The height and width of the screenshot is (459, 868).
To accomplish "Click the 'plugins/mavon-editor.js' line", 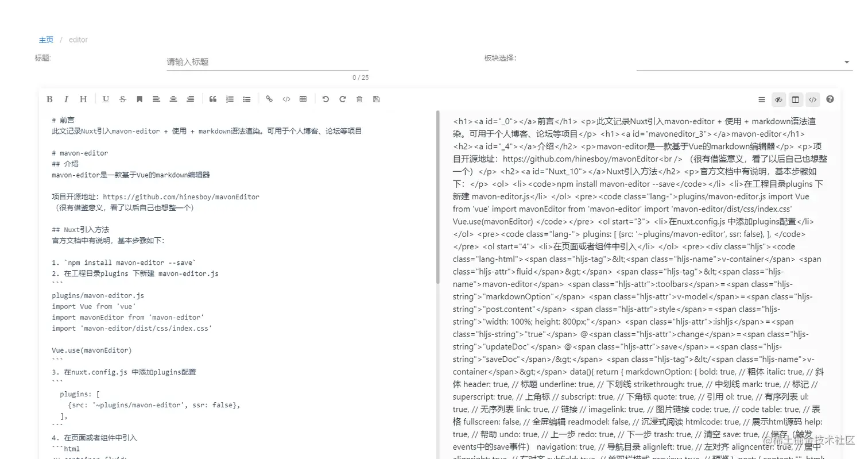I will click(x=98, y=295).
